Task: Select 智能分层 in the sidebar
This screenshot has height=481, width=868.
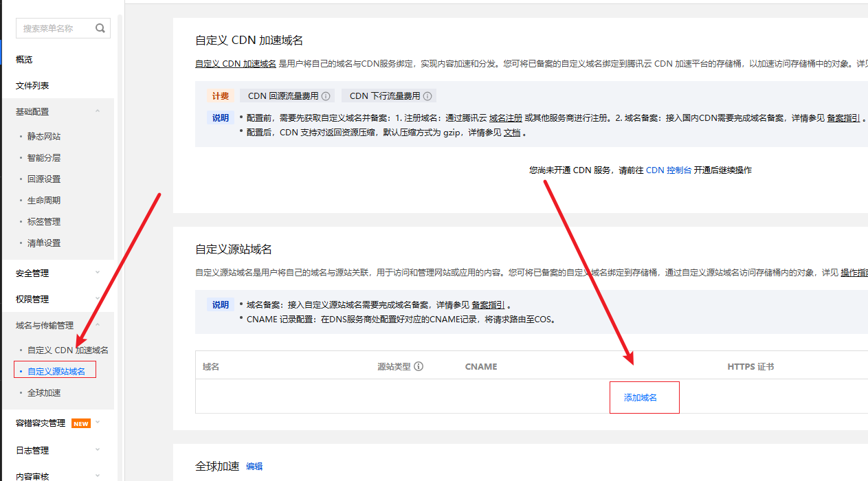Action: 44,158
